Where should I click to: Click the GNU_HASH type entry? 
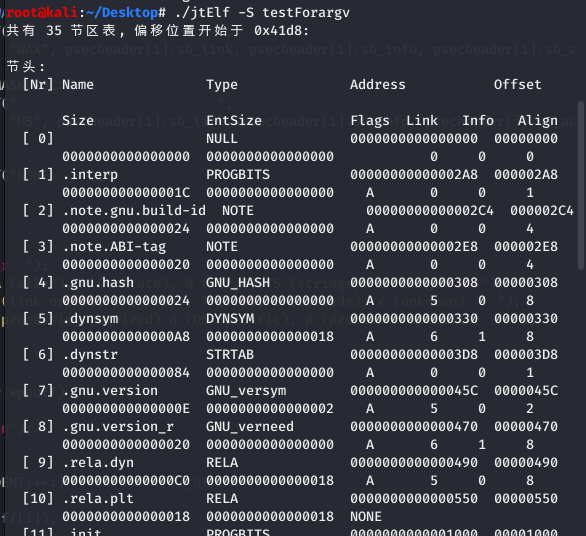[x=238, y=283]
